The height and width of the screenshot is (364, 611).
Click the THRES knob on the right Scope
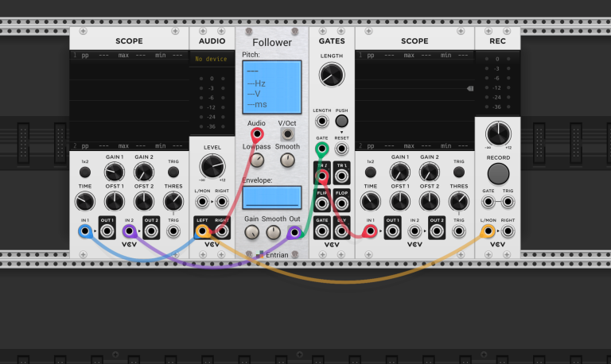[x=459, y=202]
